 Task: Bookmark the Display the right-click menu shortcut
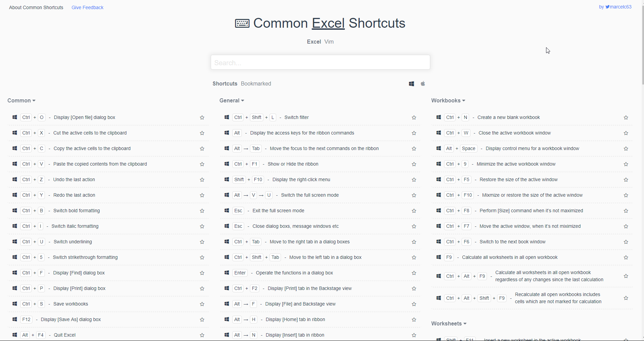coord(414,180)
